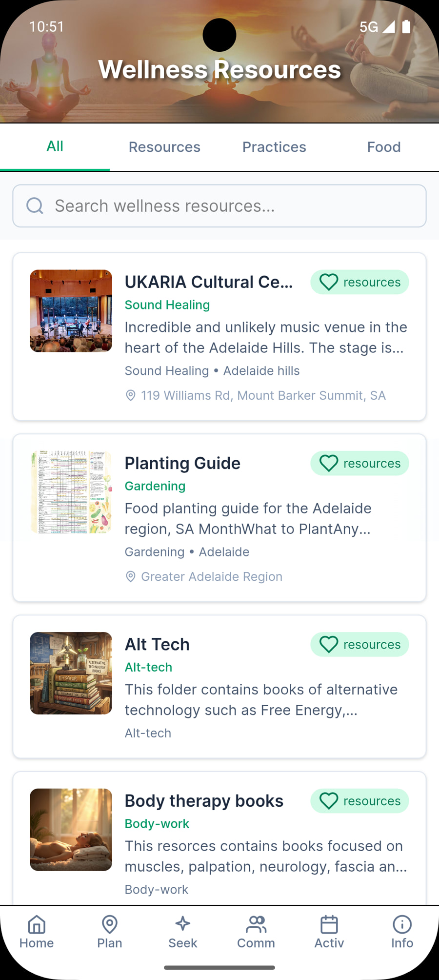Favorite the UKARIA Cultural Centre heart
This screenshot has height=980, width=439.
click(x=329, y=282)
